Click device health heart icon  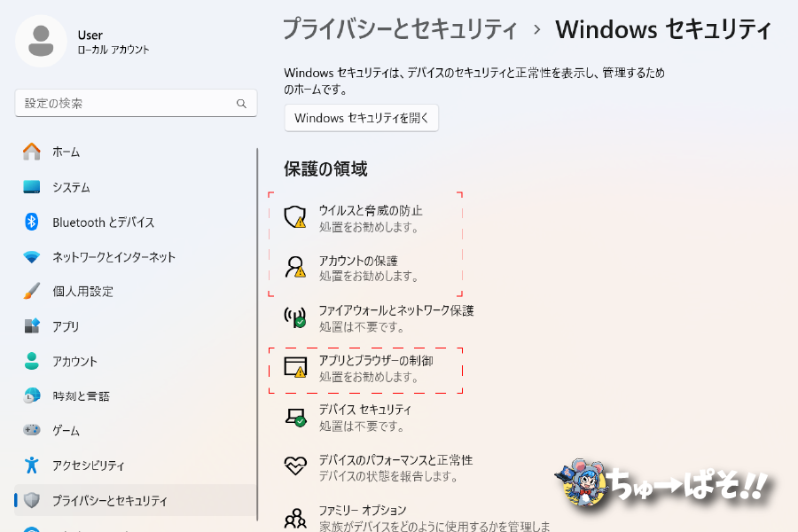click(x=295, y=465)
